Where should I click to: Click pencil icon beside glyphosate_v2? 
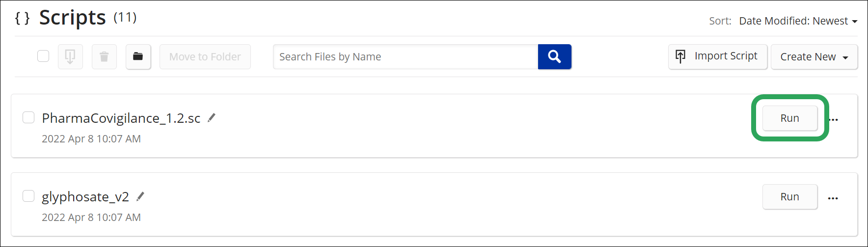[x=140, y=196]
